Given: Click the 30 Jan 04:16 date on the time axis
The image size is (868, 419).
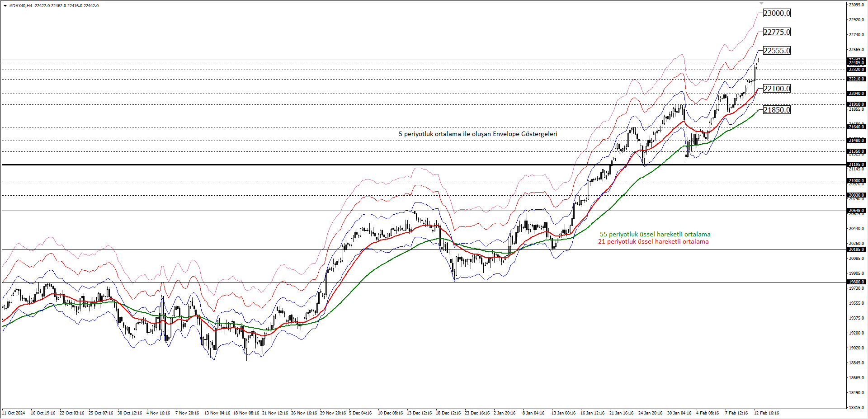Looking at the screenshot, I should 679,413.
